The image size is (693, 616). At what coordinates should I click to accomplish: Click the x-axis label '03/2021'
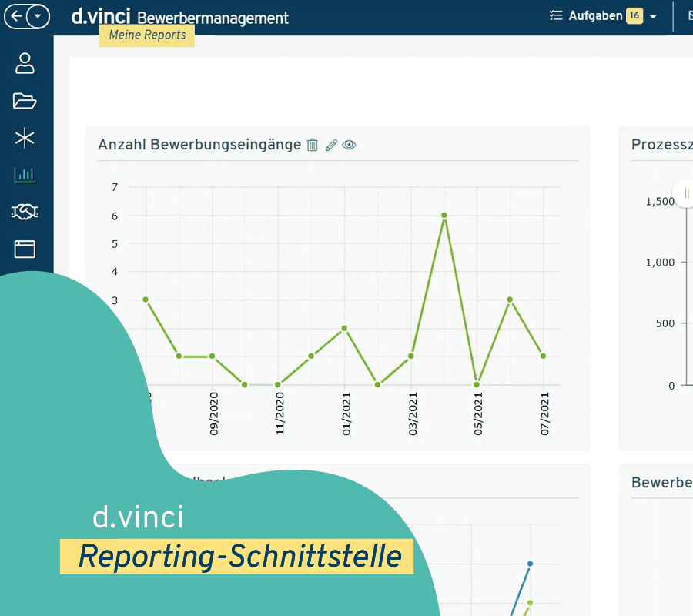pyautogui.click(x=413, y=413)
